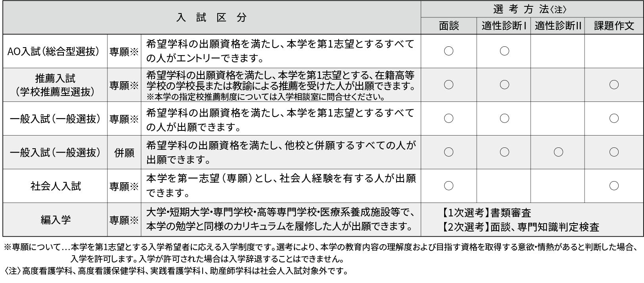
Task: Click the 適性診断I circle for AO入試
Action: pyautogui.click(x=504, y=51)
